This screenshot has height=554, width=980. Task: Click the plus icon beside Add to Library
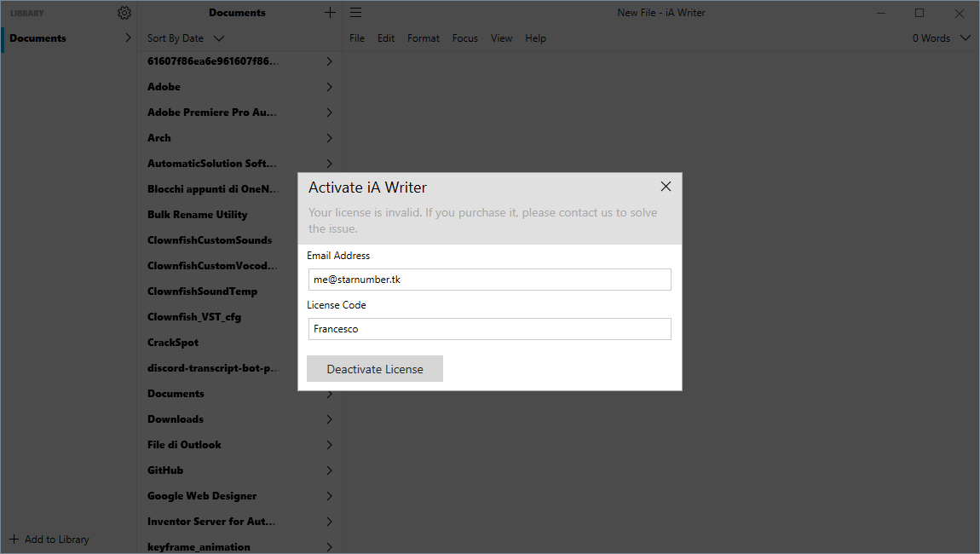pos(14,539)
